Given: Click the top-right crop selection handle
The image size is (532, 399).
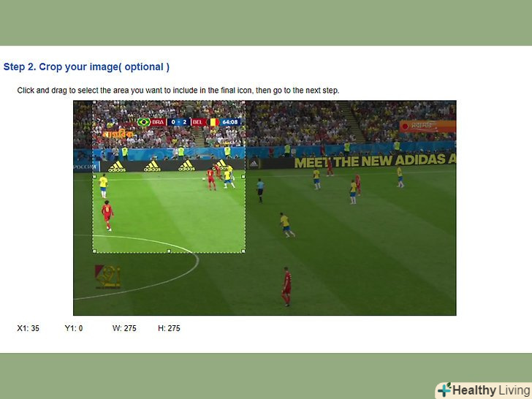Looking at the screenshot, I should pos(243,102).
